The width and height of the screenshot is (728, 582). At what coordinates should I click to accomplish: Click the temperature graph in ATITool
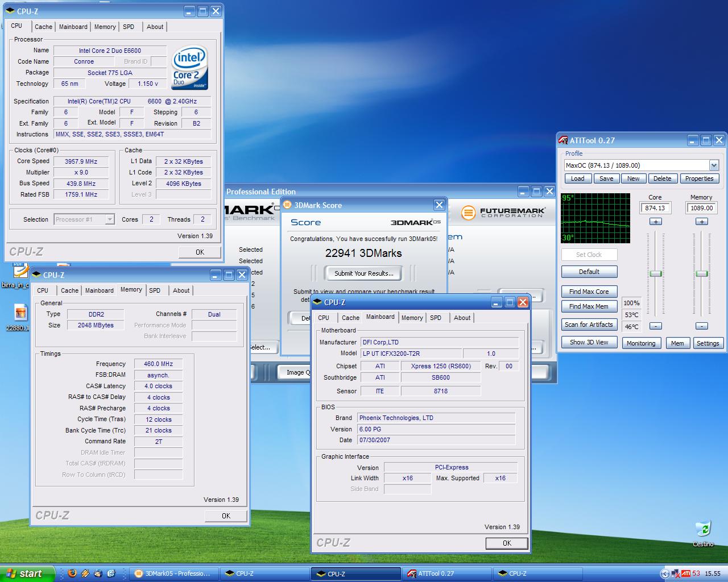tap(595, 218)
